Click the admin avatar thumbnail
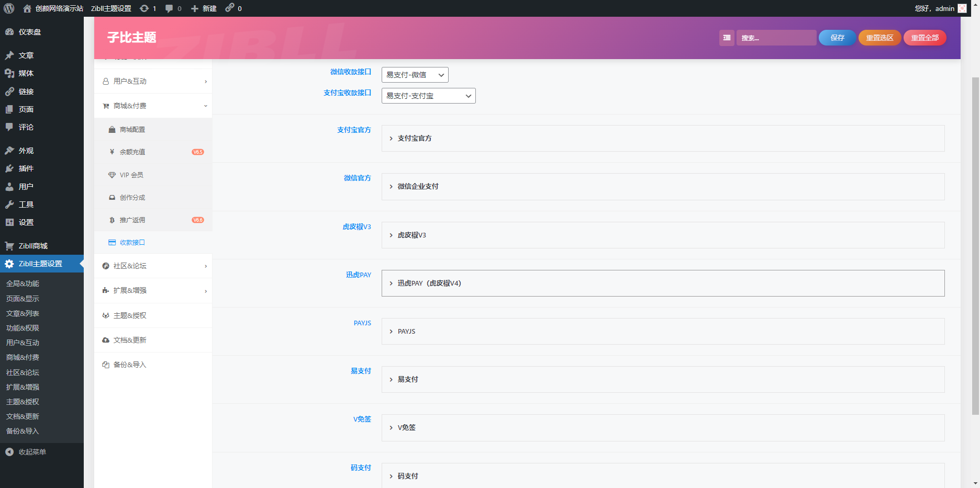Image resolution: width=980 pixels, height=488 pixels. pos(962,8)
